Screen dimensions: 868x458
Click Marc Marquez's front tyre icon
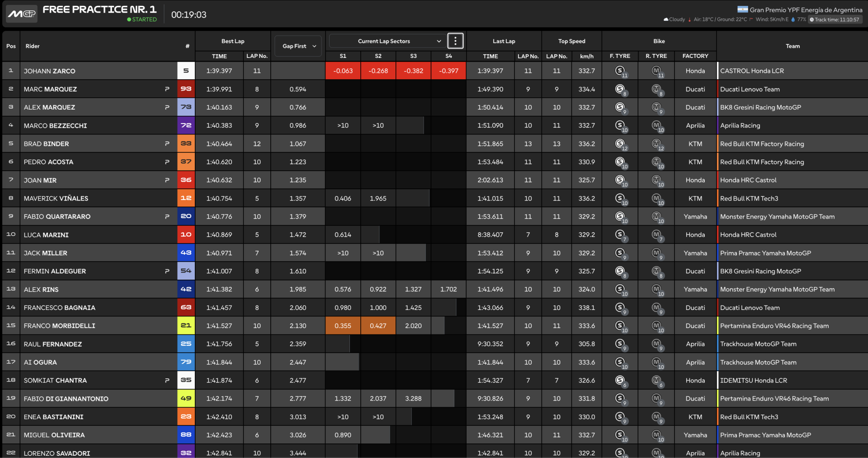[x=620, y=89]
